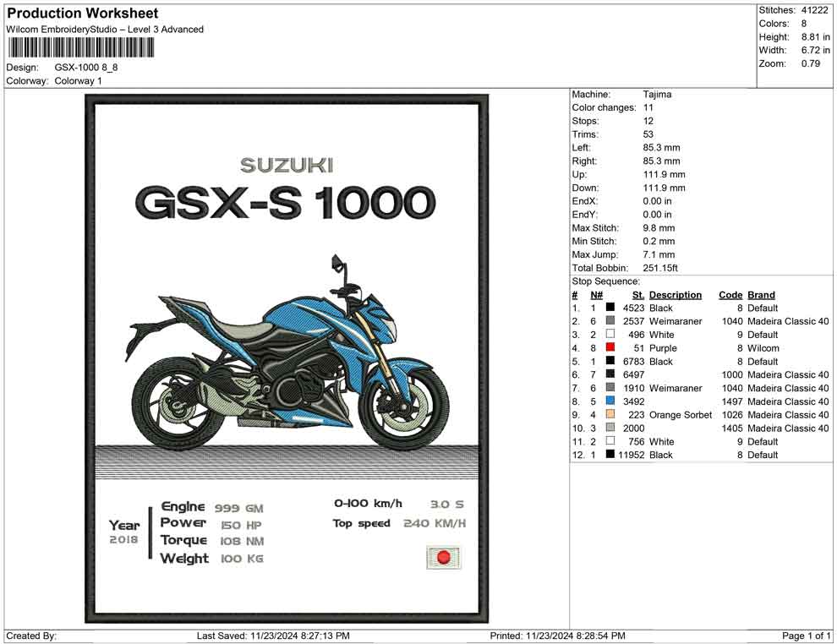
Task: Click the Machine value Tajima
Action: [x=657, y=95]
